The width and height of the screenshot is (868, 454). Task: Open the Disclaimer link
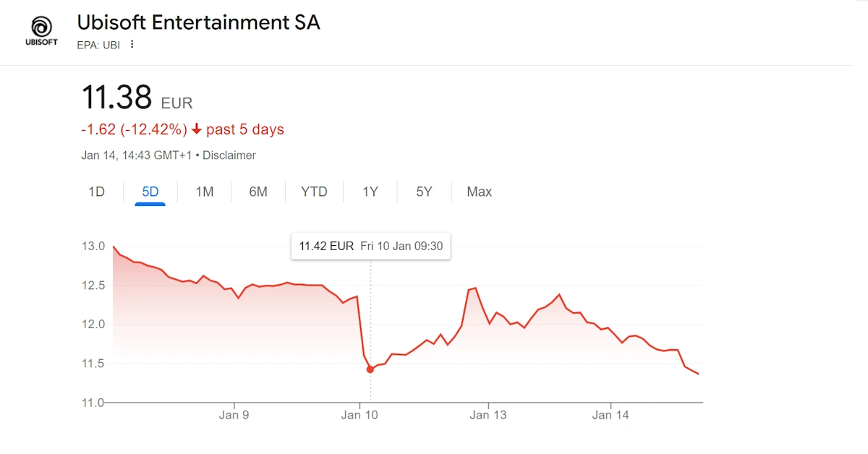click(x=229, y=155)
